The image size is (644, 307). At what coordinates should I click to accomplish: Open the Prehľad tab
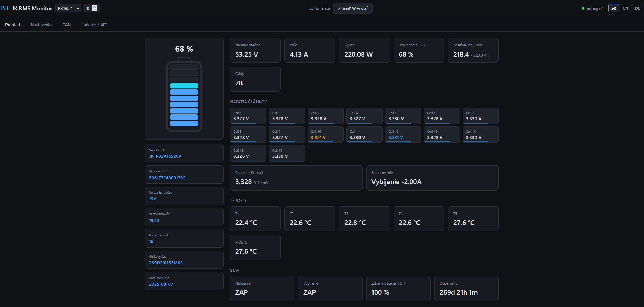pos(13,25)
